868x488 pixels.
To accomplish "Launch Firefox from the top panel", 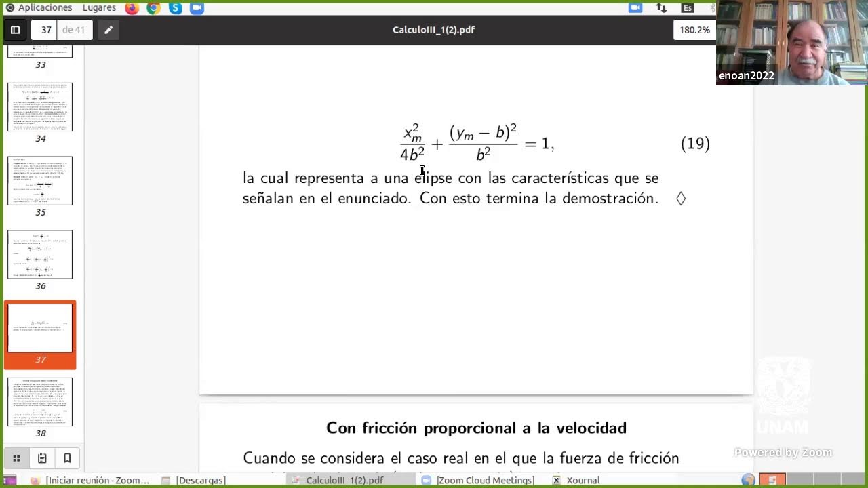I will [x=132, y=7].
